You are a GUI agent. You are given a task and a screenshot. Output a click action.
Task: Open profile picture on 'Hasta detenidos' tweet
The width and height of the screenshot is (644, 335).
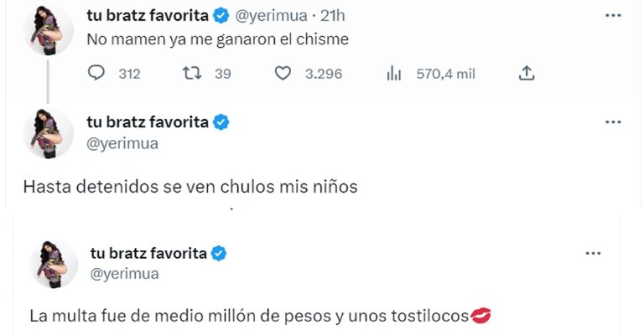(48, 133)
